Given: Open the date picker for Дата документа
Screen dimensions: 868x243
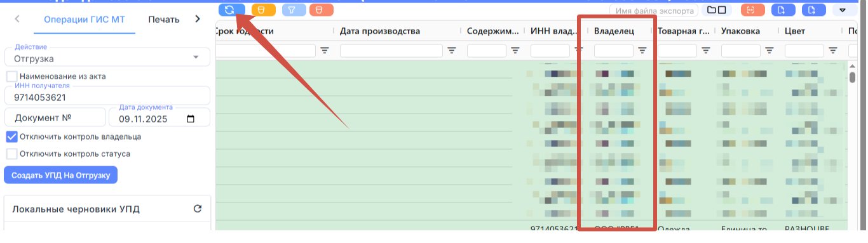Looking at the screenshot, I should point(191,118).
